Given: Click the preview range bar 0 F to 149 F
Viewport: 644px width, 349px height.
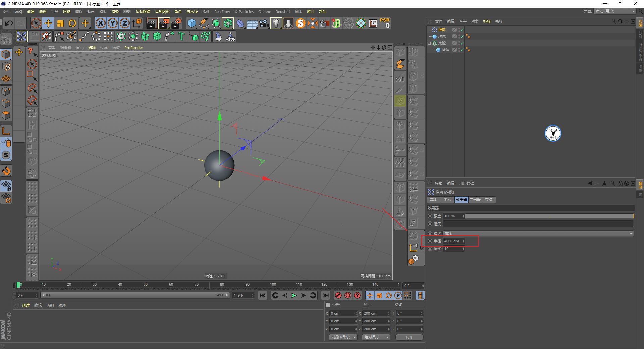Looking at the screenshot, I should [x=135, y=295].
